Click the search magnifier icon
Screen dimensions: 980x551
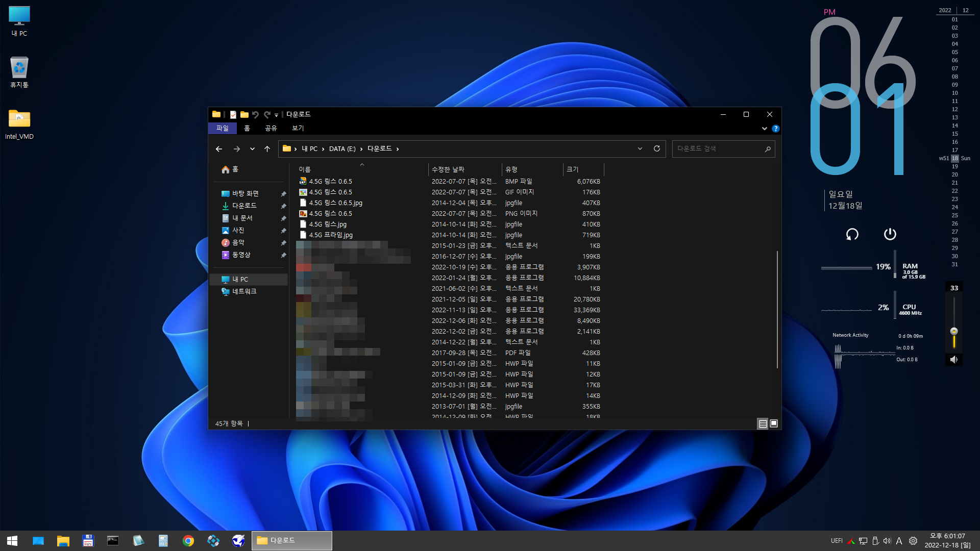click(x=768, y=149)
